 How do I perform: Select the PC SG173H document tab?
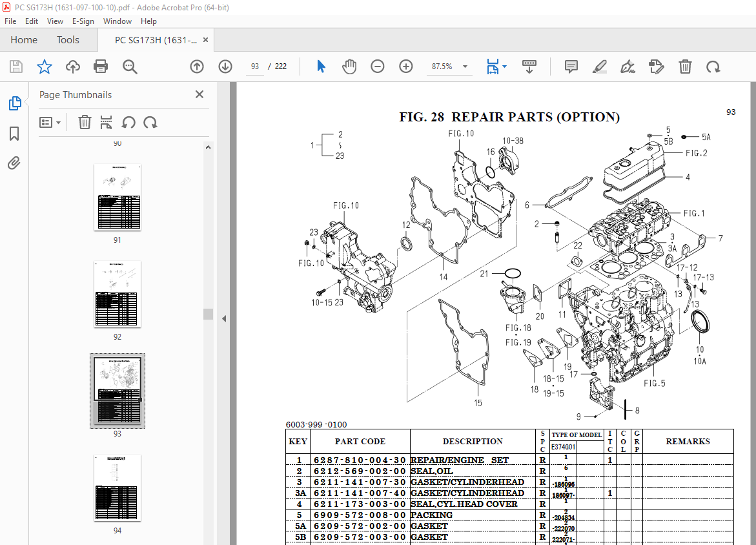[155, 40]
